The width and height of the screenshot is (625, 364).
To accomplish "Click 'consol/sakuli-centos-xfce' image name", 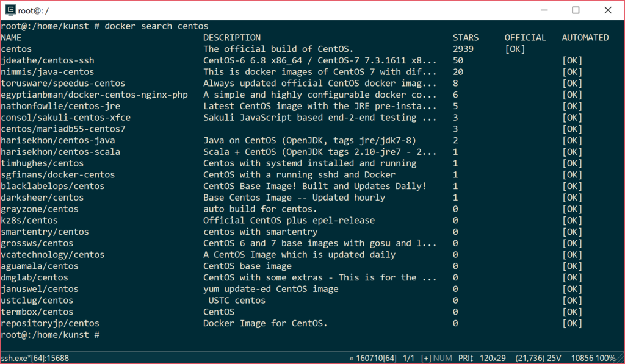I will 66,118.
